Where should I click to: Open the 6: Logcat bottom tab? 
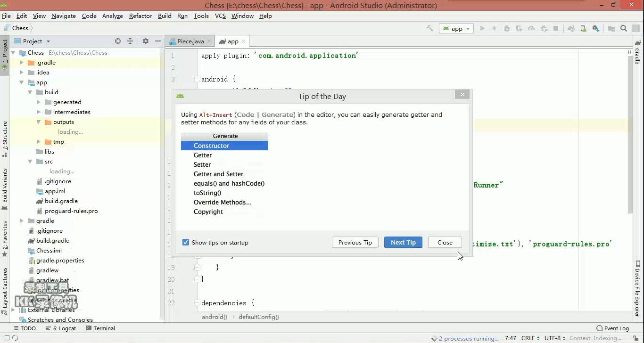click(60, 328)
